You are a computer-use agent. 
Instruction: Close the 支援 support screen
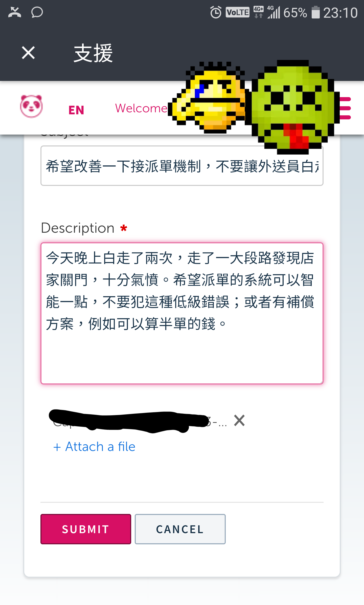28,53
